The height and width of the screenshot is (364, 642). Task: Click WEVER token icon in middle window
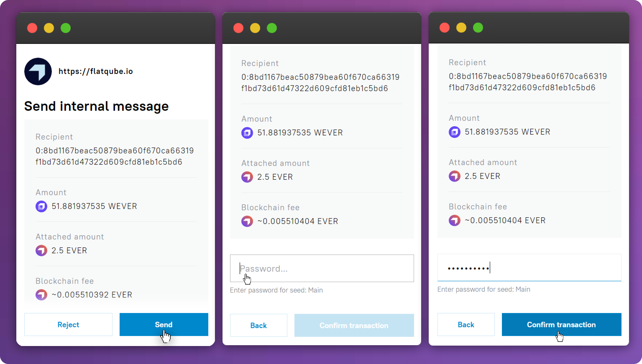click(247, 133)
